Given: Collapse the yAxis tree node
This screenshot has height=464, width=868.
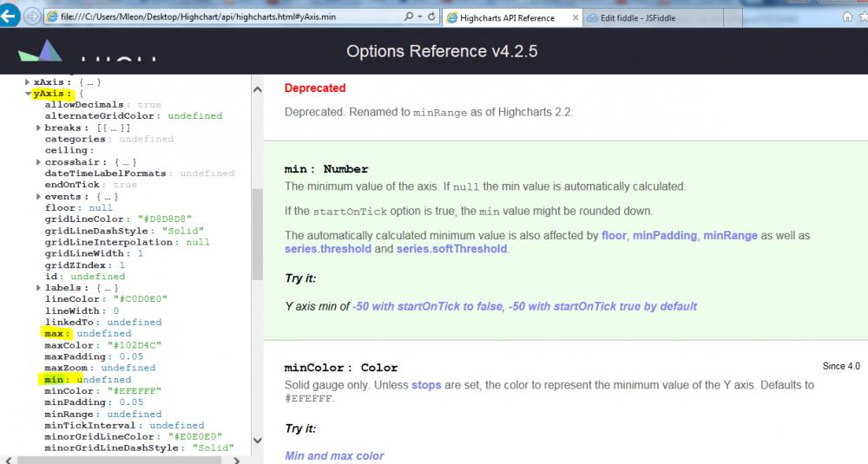Looking at the screenshot, I should click(28, 94).
